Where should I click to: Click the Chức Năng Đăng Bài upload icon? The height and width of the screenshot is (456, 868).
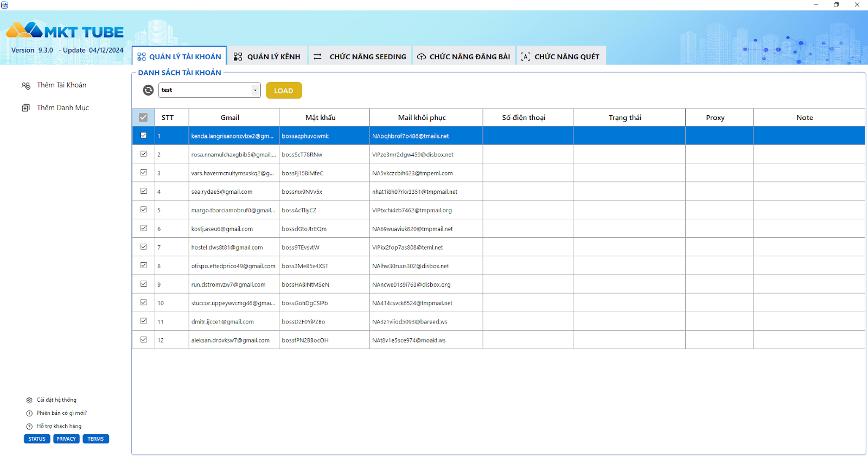(x=422, y=56)
